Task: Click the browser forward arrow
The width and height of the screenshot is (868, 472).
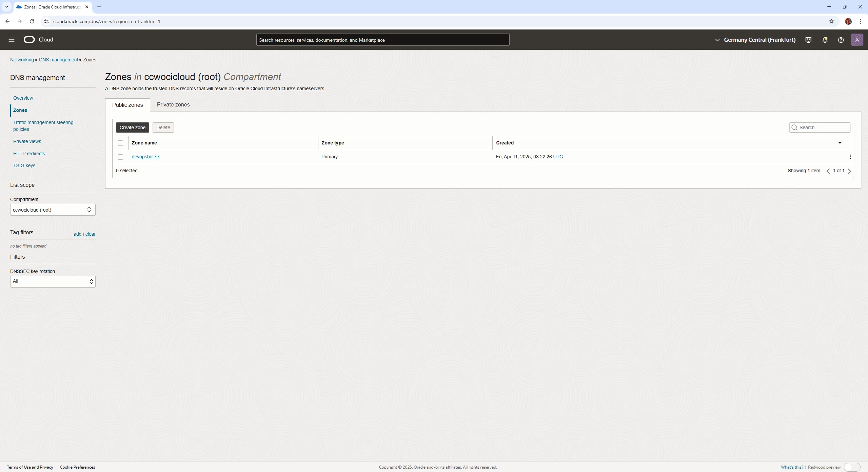Action: (x=20, y=21)
